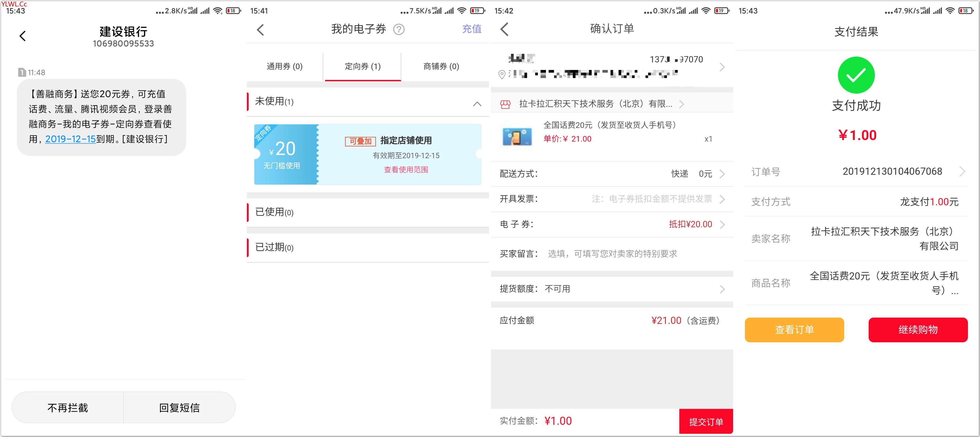The width and height of the screenshot is (980, 437).
Task: Tap the green payment success checkmark
Action: pyautogui.click(x=856, y=75)
